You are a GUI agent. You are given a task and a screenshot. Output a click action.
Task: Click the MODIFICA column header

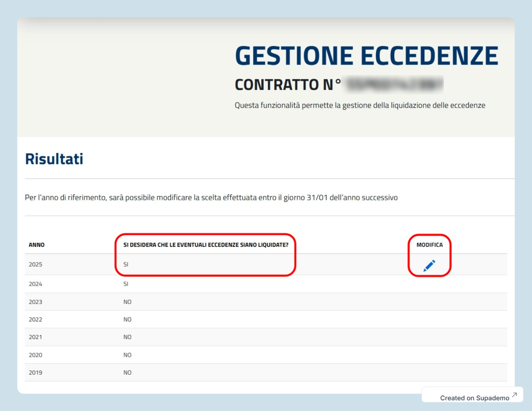[x=430, y=245]
